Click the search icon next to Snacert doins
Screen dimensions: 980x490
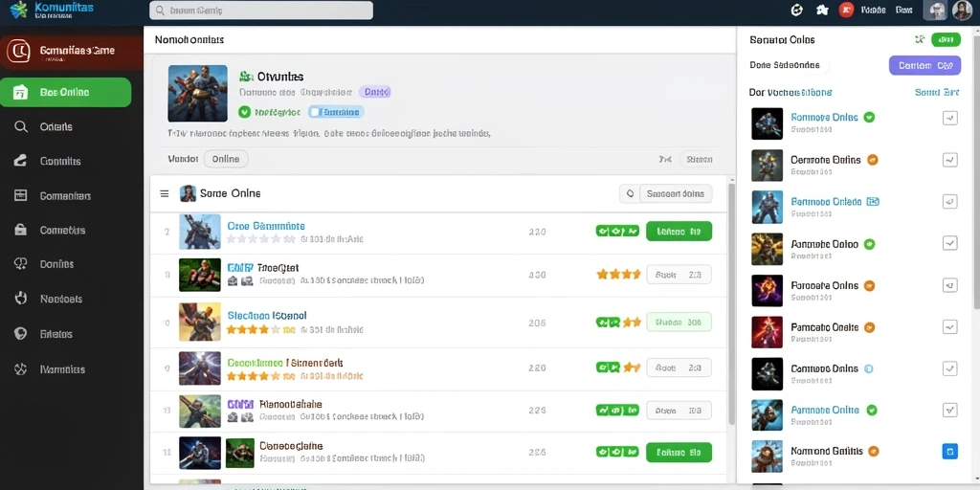click(630, 193)
